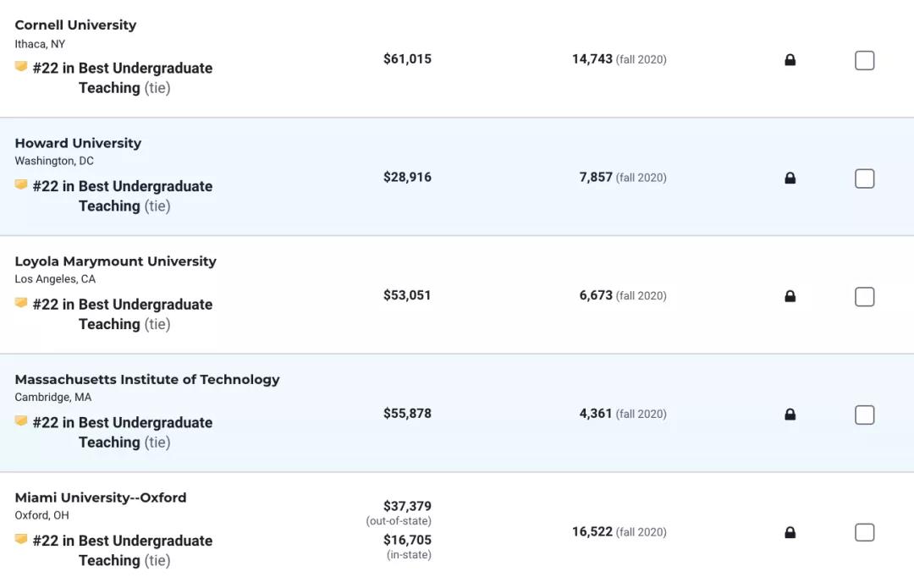Screen dimensions: 914x588
Task: Open the Howard University link
Action: [x=78, y=143]
